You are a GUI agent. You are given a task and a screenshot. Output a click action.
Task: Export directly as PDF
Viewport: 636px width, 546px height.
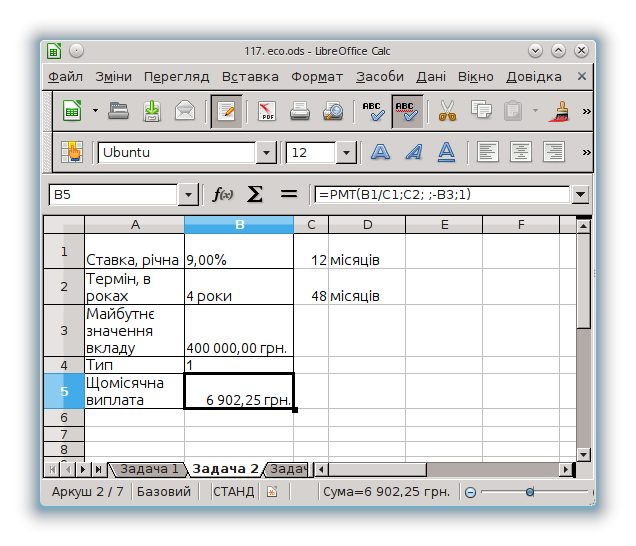point(266,111)
